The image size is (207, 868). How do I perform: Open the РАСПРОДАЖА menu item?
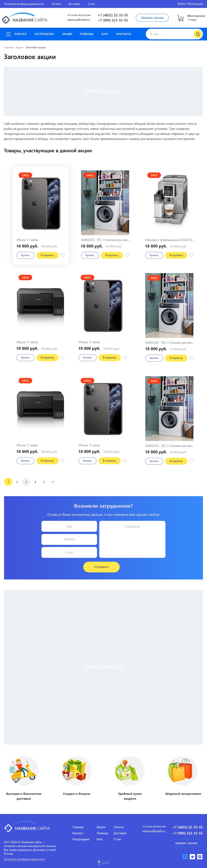coord(44,34)
